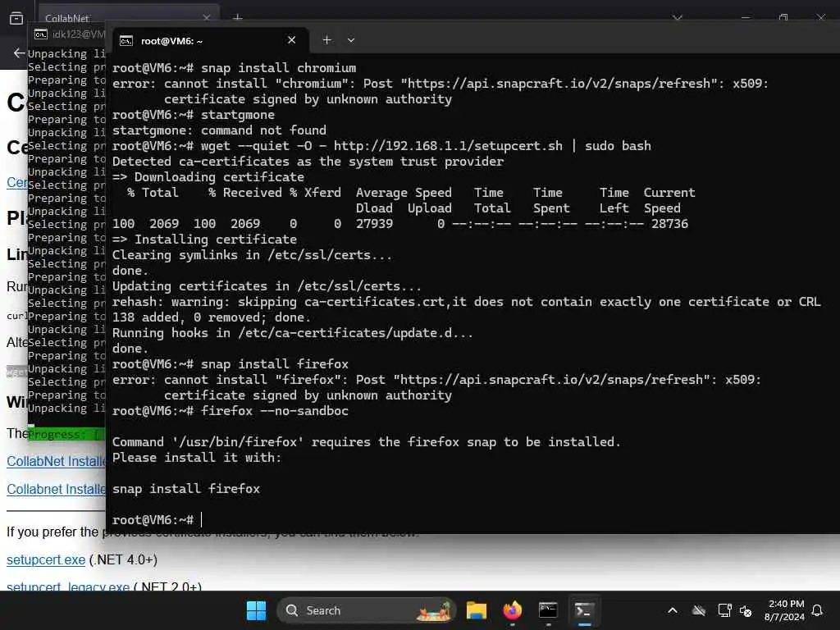Click the green Progress bar in background terminal
Image resolution: width=840 pixels, height=630 pixels.
(67, 434)
